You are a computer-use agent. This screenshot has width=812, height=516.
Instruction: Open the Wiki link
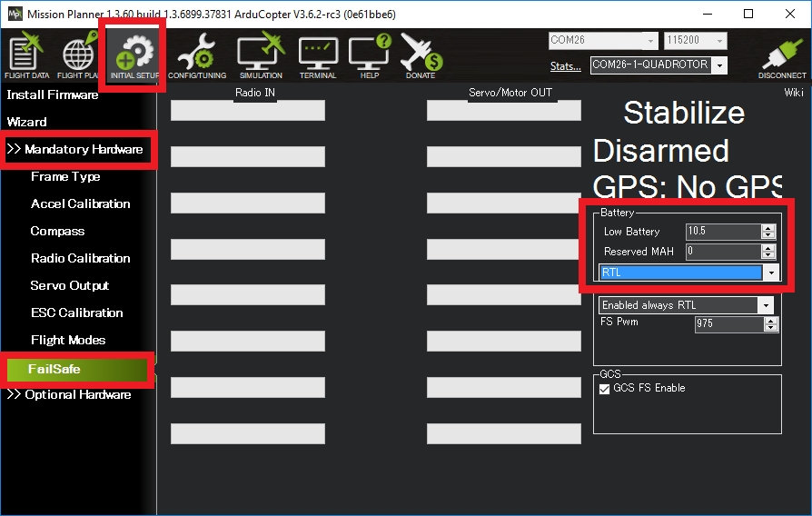coord(793,93)
